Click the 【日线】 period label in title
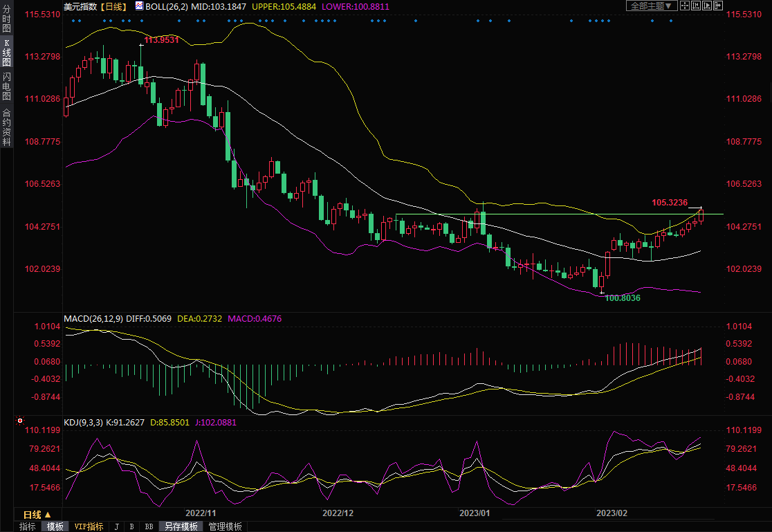 tap(112, 6)
